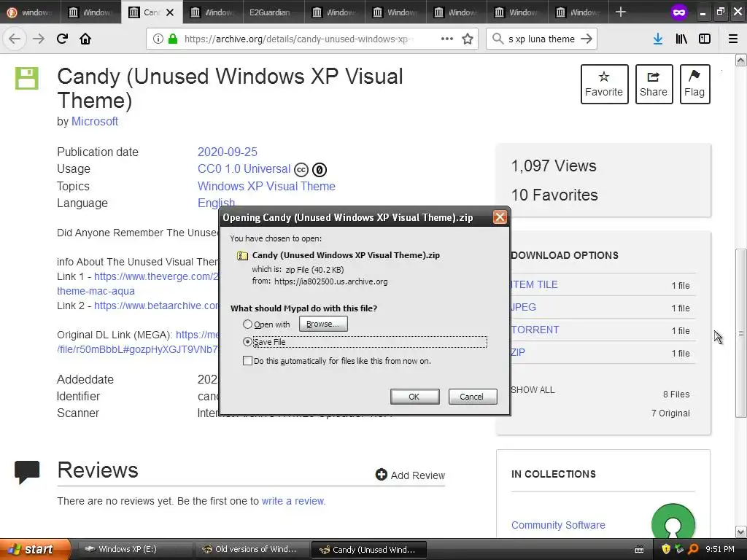747x560 pixels.
Task: Click the CC zero public domain icon
Action: click(320, 169)
